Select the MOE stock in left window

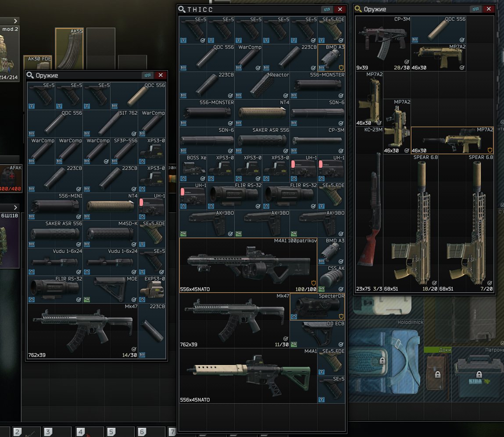[x=110, y=290]
